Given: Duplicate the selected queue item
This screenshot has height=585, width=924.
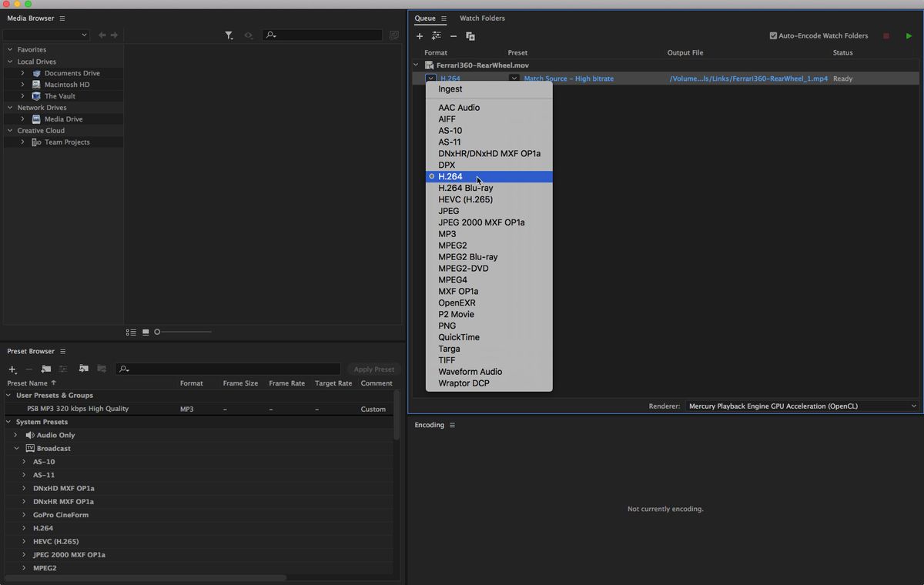Looking at the screenshot, I should click(470, 36).
